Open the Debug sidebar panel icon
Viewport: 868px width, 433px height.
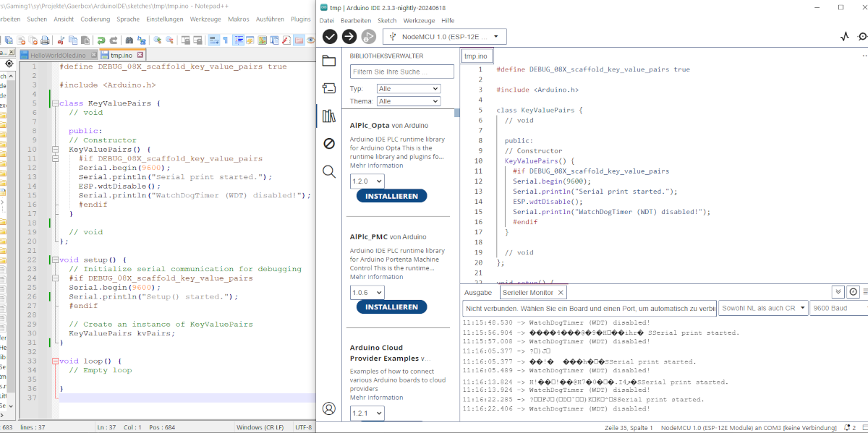pos(329,143)
